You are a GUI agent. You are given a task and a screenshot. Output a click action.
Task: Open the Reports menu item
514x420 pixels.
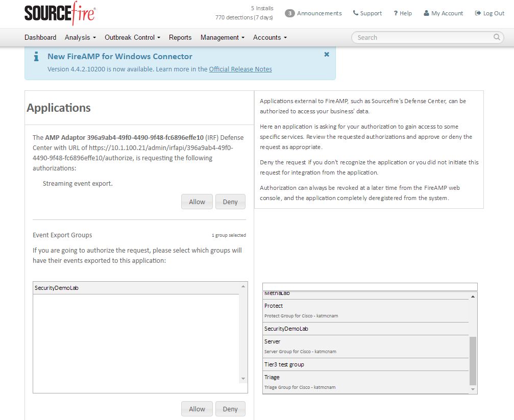[180, 37]
